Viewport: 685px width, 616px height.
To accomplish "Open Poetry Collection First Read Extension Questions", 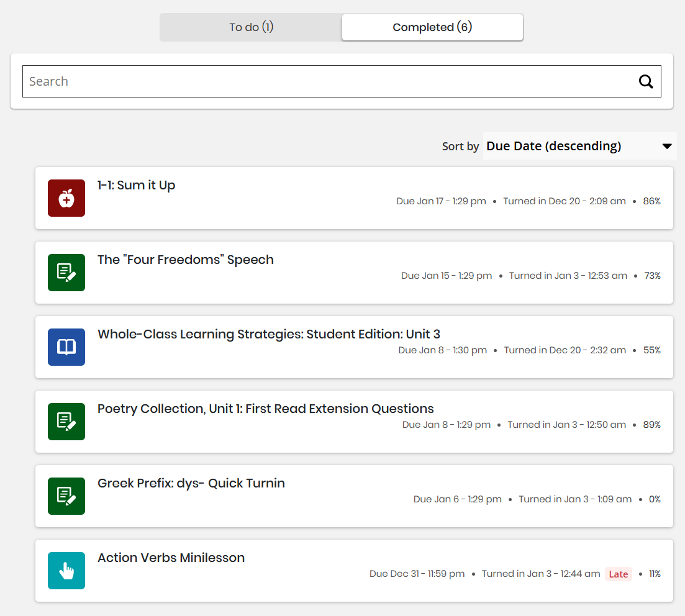I will (x=266, y=409).
